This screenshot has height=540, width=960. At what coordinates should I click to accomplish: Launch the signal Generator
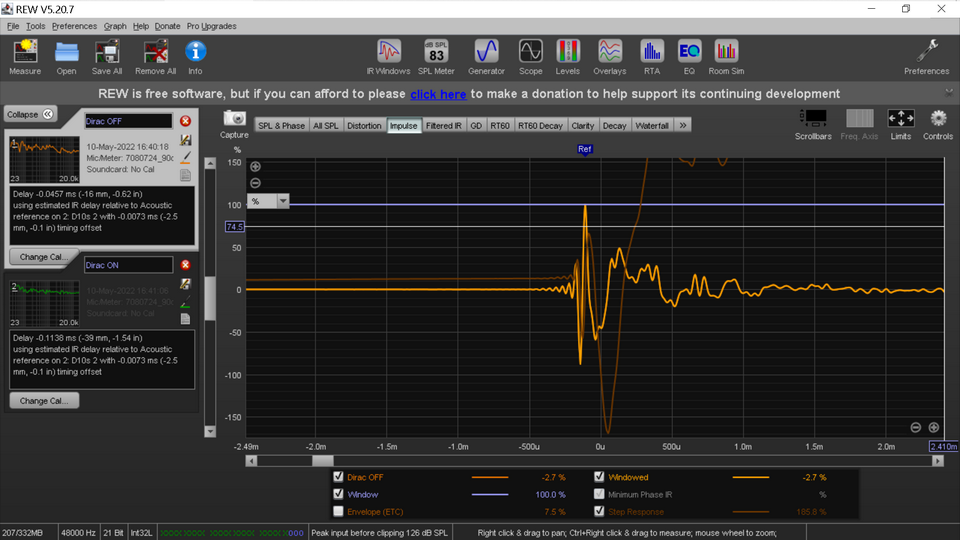486,52
